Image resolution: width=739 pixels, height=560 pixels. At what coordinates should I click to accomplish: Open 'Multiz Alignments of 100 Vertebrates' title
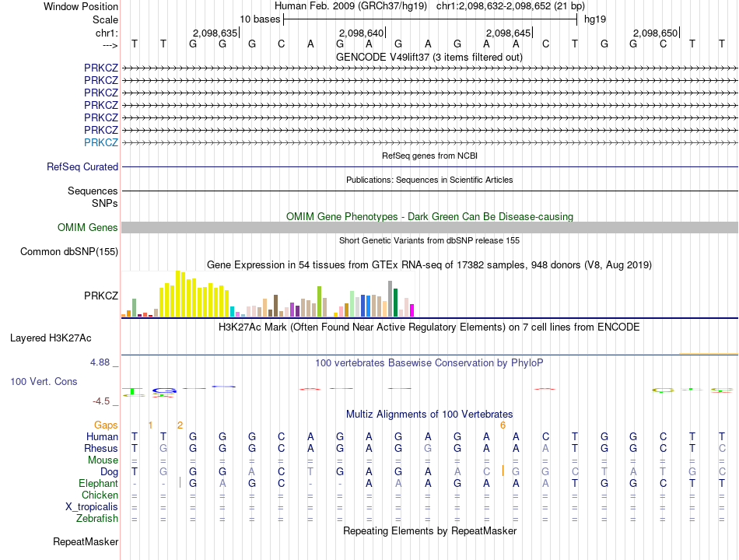(x=429, y=415)
